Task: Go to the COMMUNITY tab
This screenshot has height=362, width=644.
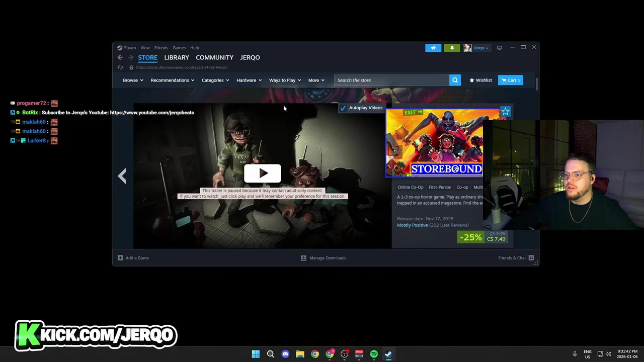Action: point(214,57)
